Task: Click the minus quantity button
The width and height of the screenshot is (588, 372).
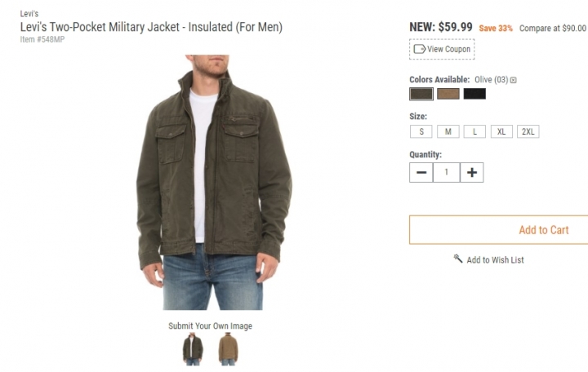Action: coord(421,173)
